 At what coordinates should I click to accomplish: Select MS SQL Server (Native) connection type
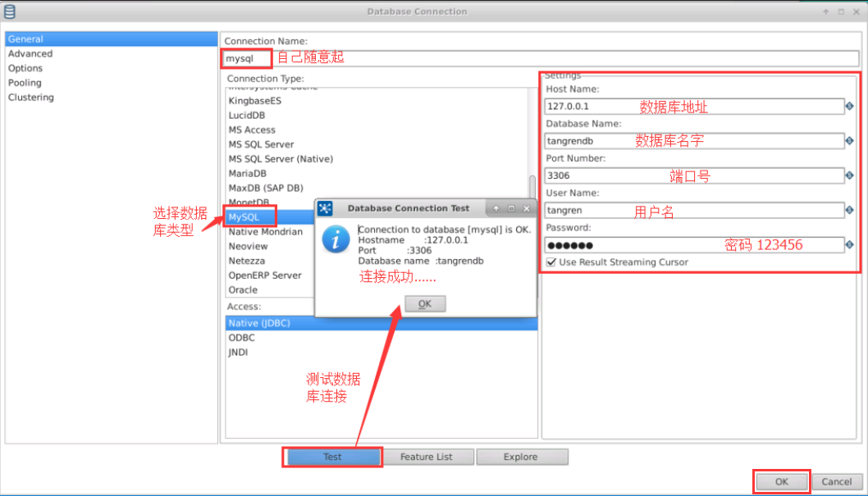point(281,159)
